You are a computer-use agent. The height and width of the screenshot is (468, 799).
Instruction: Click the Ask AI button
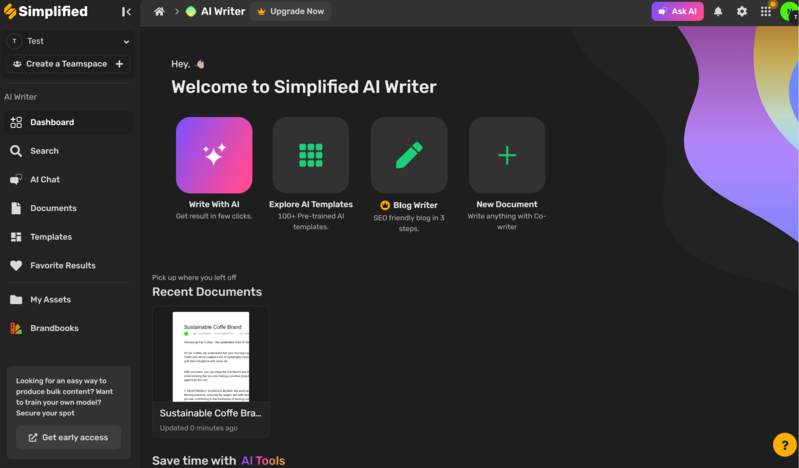677,12
